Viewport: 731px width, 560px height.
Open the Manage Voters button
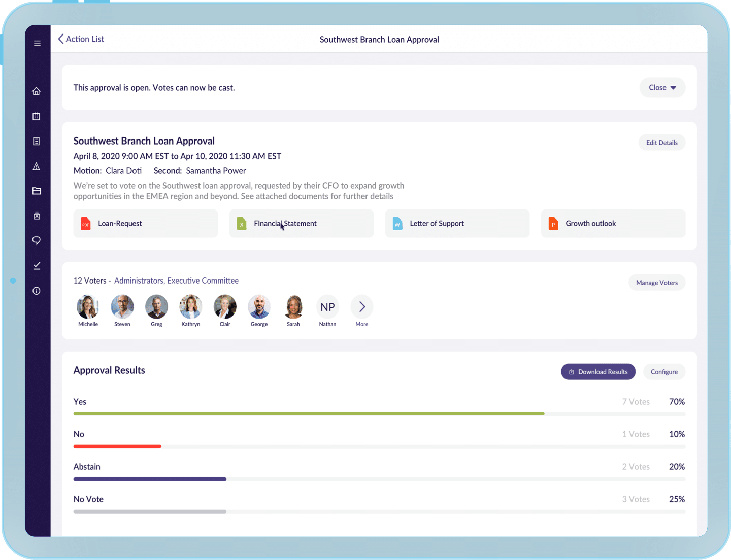pyautogui.click(x=656, y=283)
